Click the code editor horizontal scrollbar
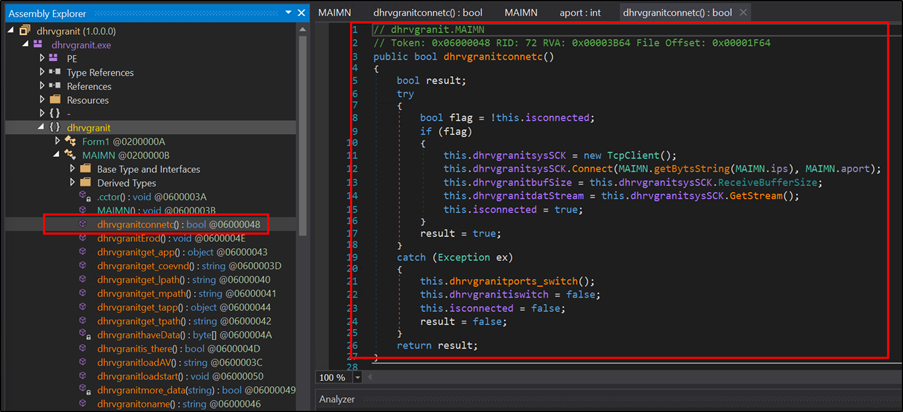Screen dimensions: 903x412 (631, 377)
